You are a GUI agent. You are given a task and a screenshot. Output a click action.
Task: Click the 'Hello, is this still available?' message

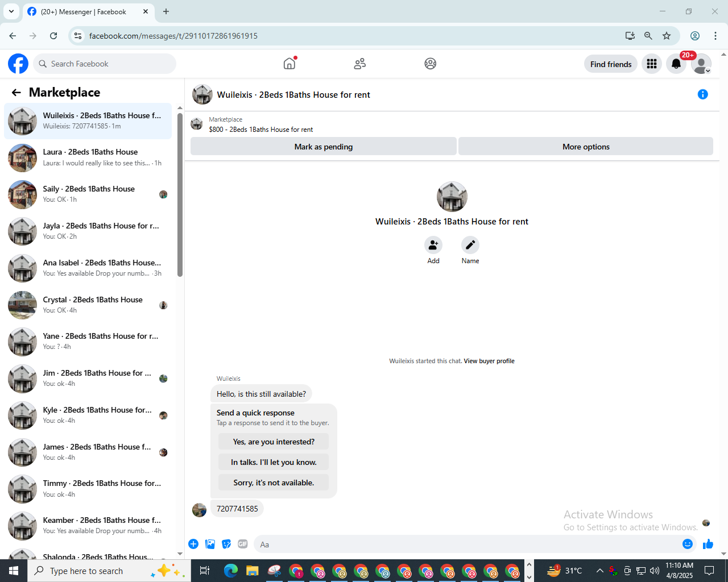[x=261, y=394]
